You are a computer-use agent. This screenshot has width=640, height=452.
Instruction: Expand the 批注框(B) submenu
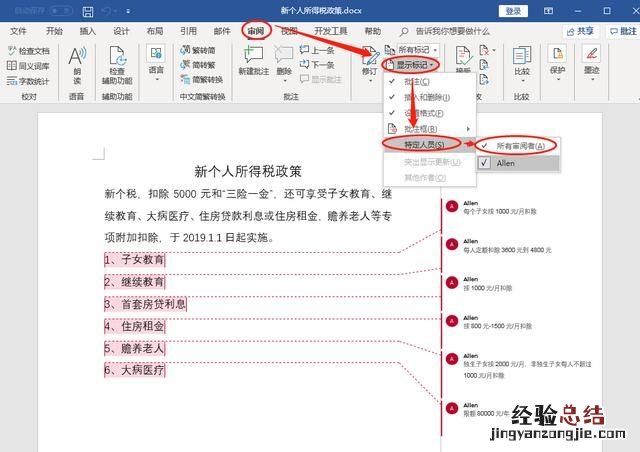click(x=430, y=129)
